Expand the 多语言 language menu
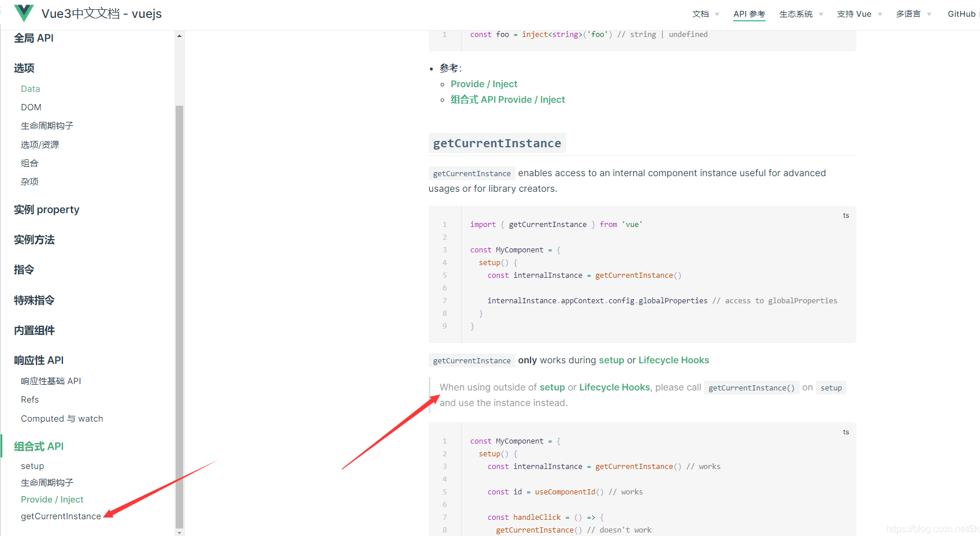 click(913, 14)
